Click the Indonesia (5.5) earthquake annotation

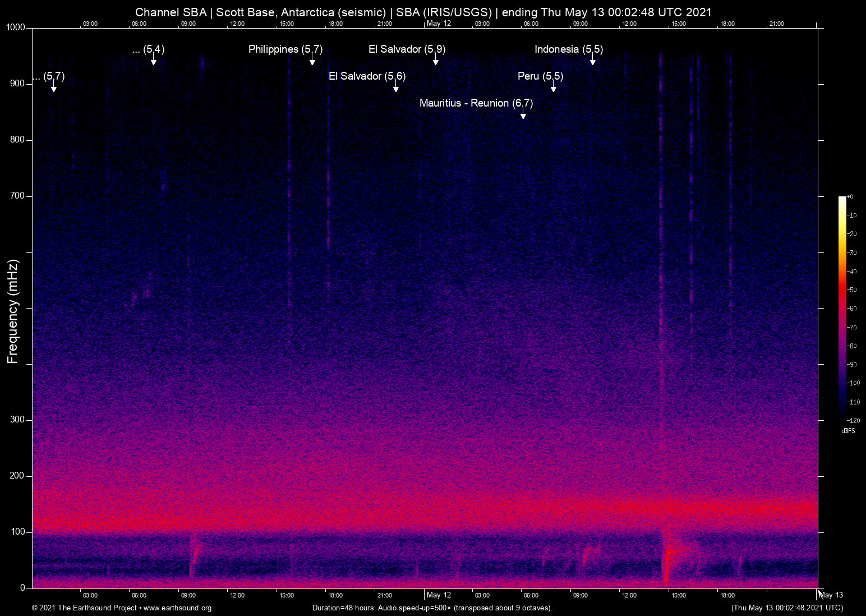pyautogui.click(x=569, y=49)
